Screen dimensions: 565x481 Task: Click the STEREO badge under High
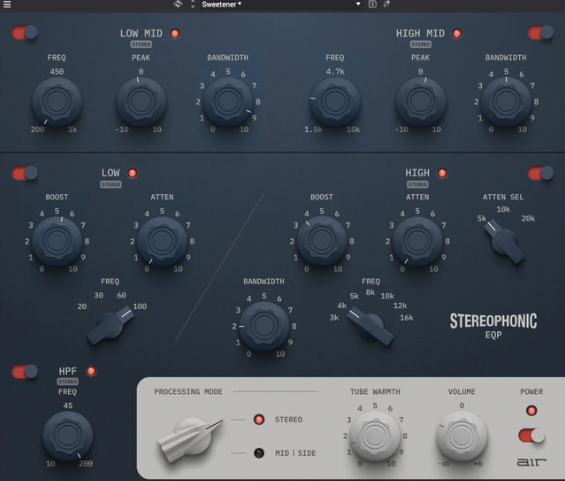click(418, 184)
